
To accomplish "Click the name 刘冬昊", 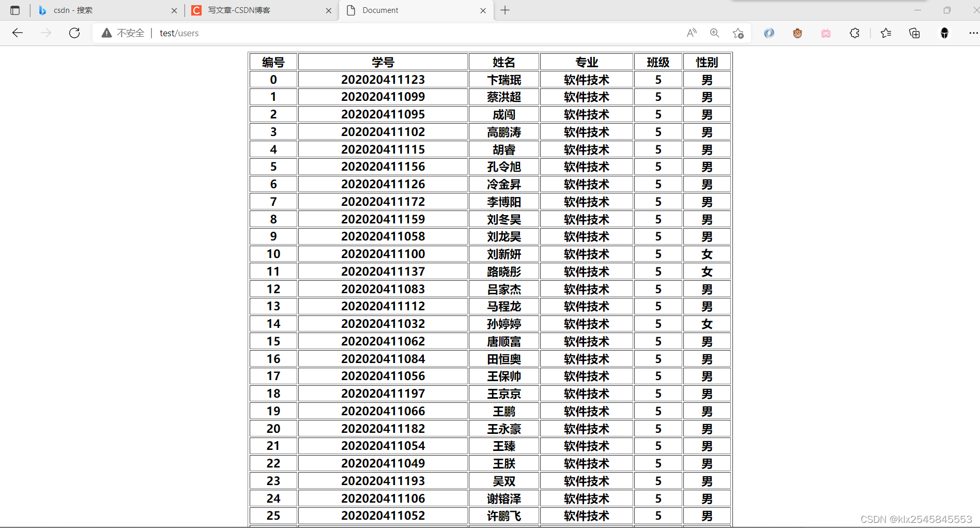I will [x=504, y=219].
